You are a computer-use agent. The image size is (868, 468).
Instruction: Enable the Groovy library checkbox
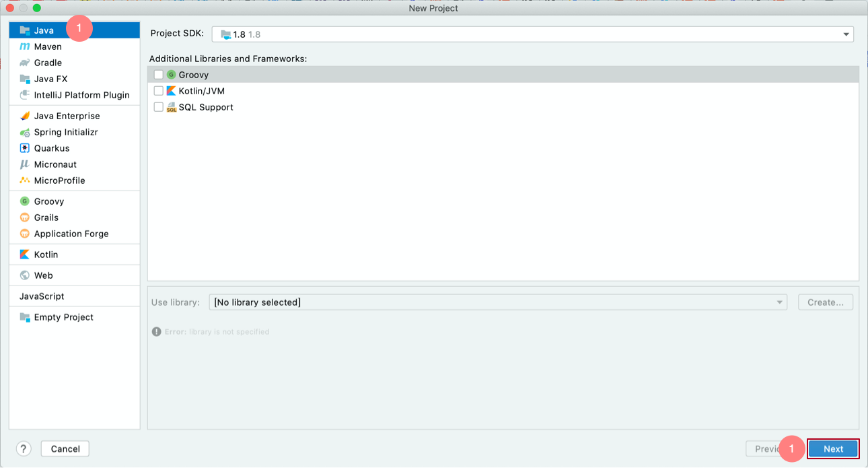[159, 75]
